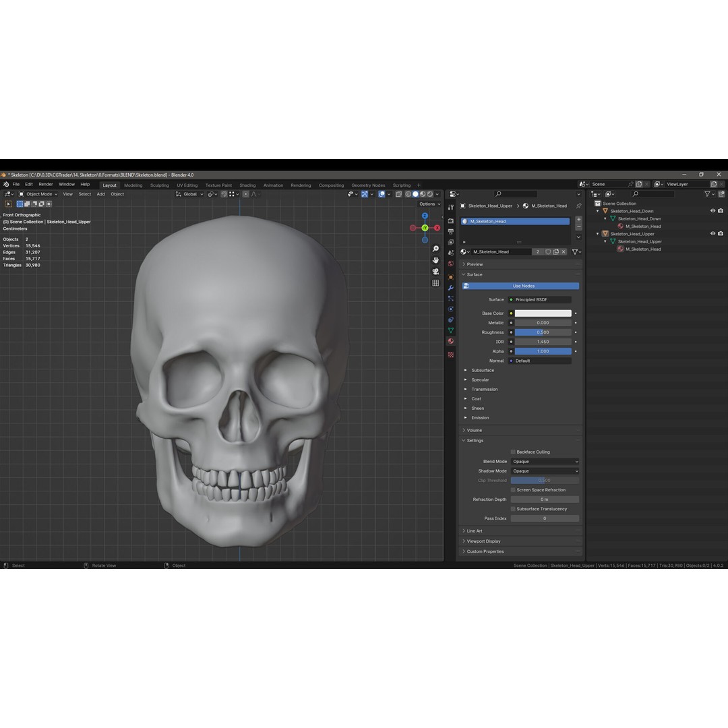Viewport: 728px width, 728px height.
Task: Click the Base Color white swatch
Action: coord(543,313)
